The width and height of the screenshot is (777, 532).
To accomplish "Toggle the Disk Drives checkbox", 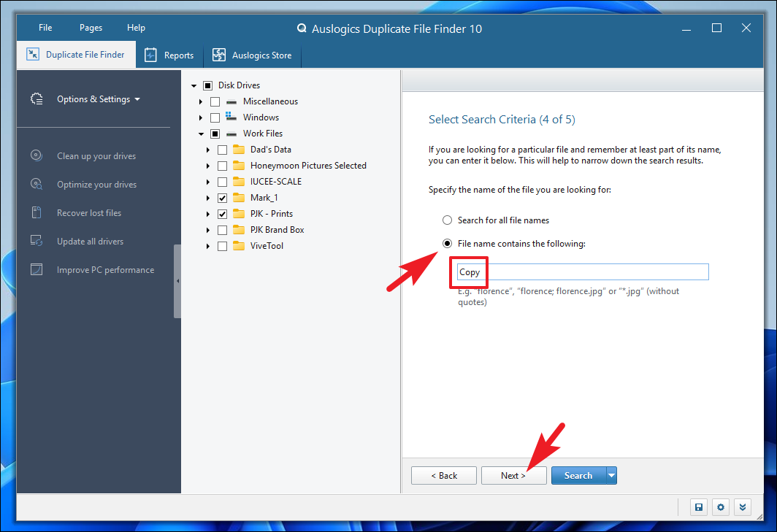I will coord(207,85).
